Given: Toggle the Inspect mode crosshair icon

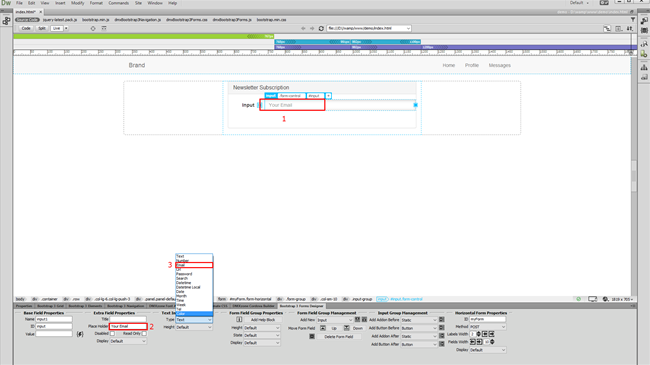Looking at the screenshot, I should pos(93,29).
